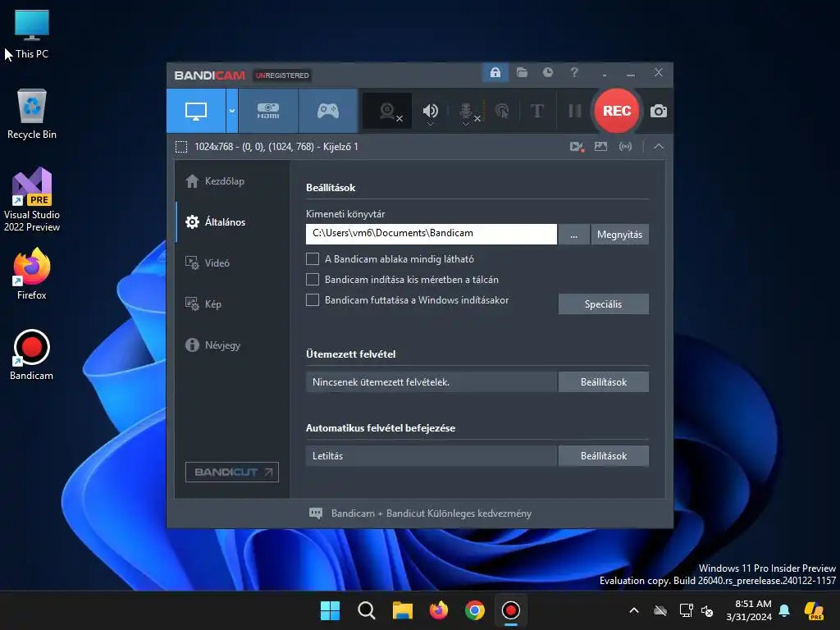Click Visual Studio 2022 Preview desktop icon
The height and width of the screenshot is (630, 840).
pos(32,199)
